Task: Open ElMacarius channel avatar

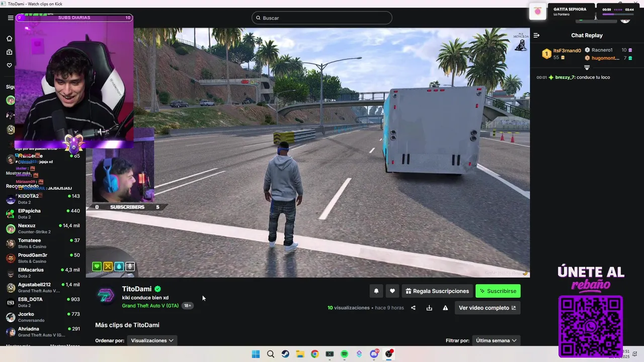Action: coord(11,273)
